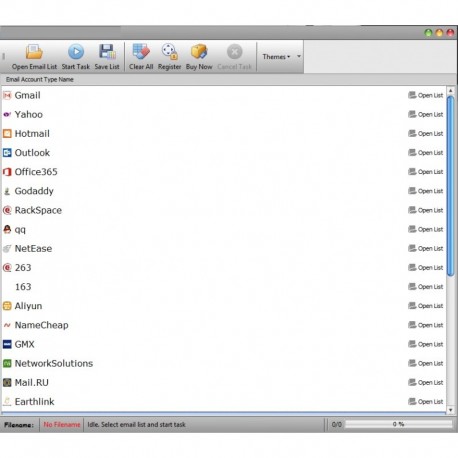Select the Godaddy account type text
458x458 pixels.
pos(34,191)
